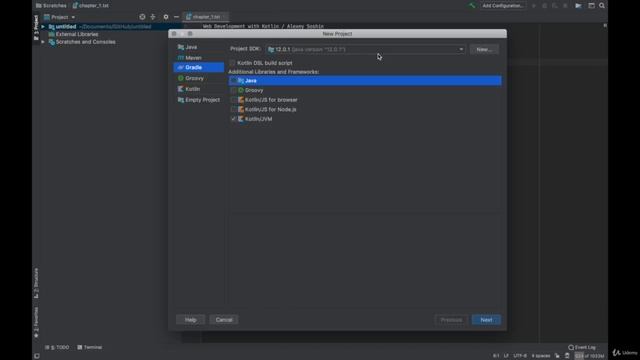The height and width of the screenshot is (360, 640).
Task: Click collapse all icon in Project panel
Action: pos(153,17)
